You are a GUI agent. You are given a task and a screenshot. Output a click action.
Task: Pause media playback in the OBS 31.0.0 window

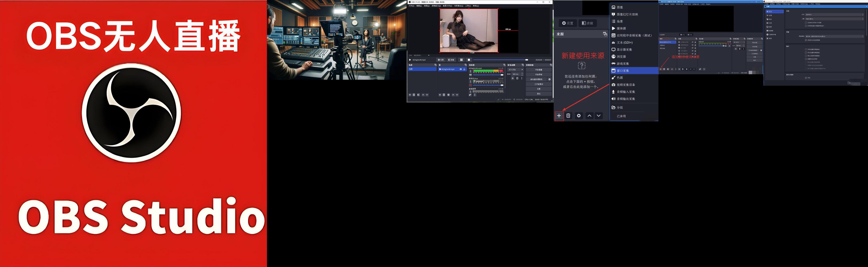462,60
